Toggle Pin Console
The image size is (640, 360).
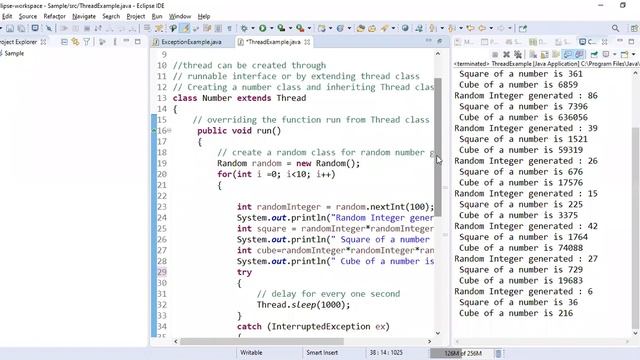594,54
